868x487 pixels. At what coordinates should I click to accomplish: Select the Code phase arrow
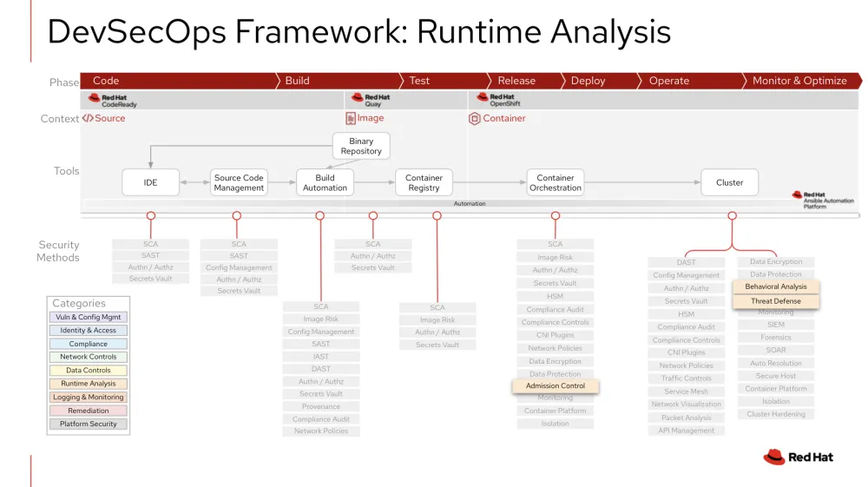[x=106, y=81]
